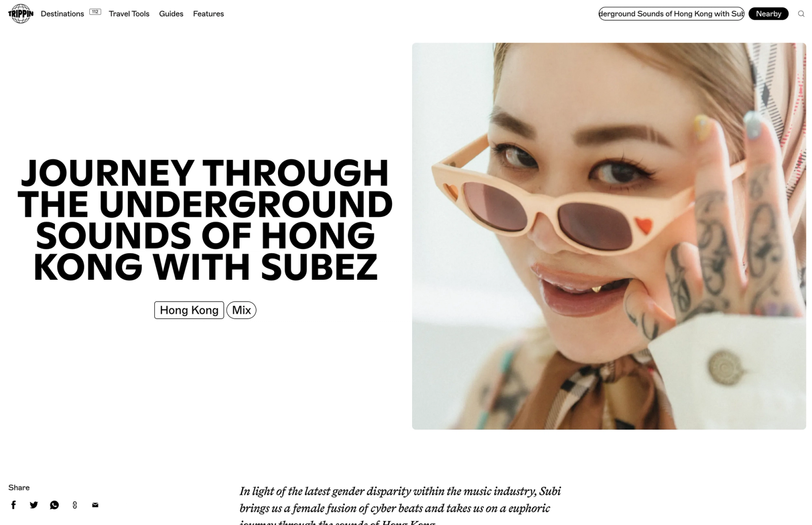Viewport: 812px width, 525px height.
Task: Open the Destinations menu
Action: [62, 14]
